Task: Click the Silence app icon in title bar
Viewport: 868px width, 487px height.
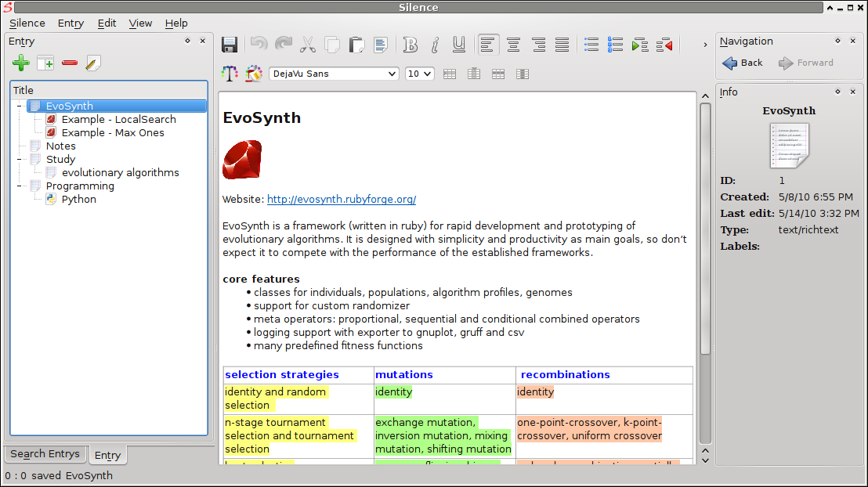Action: point(7,7)
